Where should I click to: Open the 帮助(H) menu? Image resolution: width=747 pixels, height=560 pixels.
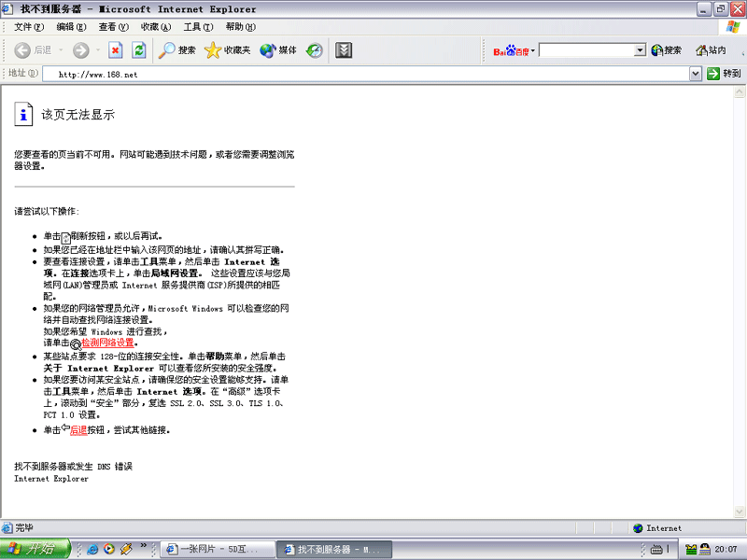pyautogui.click(x=241, y=27)
